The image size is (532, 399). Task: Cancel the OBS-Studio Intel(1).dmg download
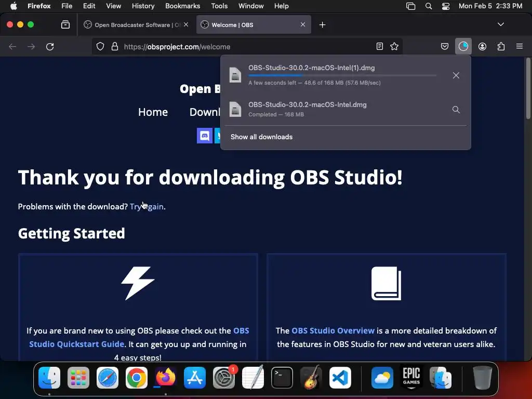pos(456,75)
